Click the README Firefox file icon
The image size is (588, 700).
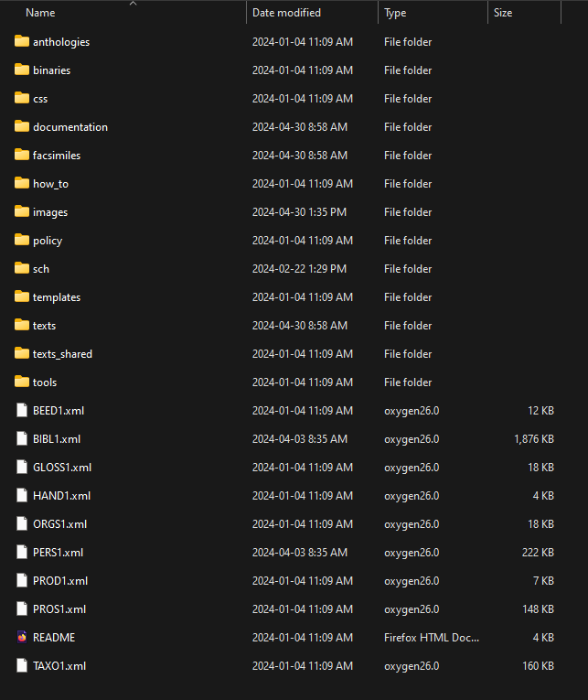pos(21,637)
